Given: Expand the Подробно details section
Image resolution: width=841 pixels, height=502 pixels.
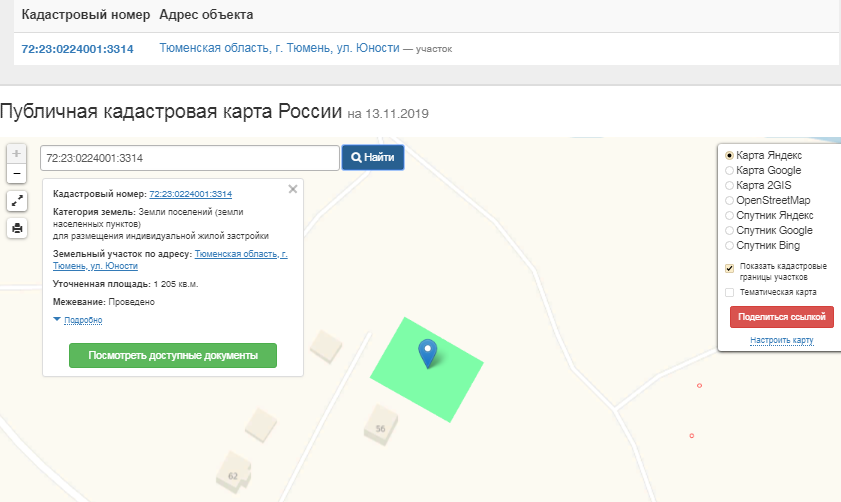Looking at the screenshot, I should point(83,320).
